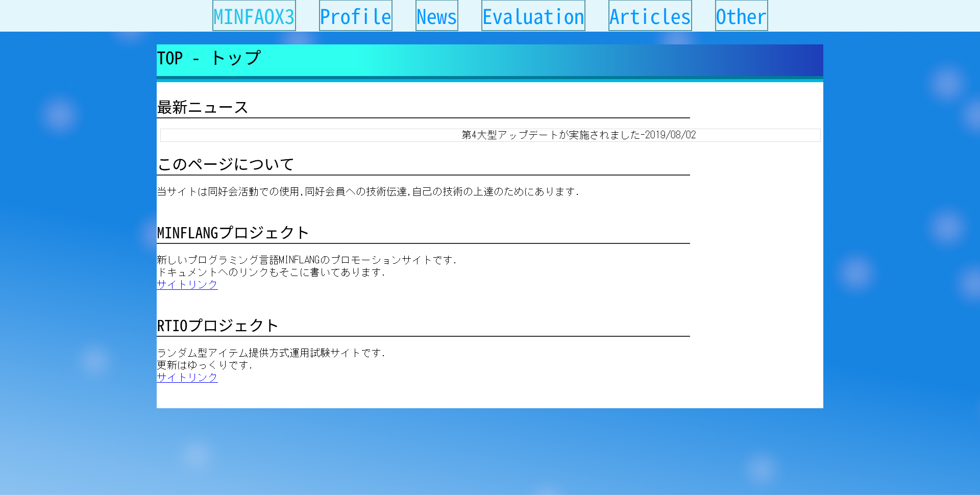Image resolution: width=980 pixels, height=496 pixels.
Task: Open the MINFAOX3 home navigation link
Action: (x=254, y=16)
